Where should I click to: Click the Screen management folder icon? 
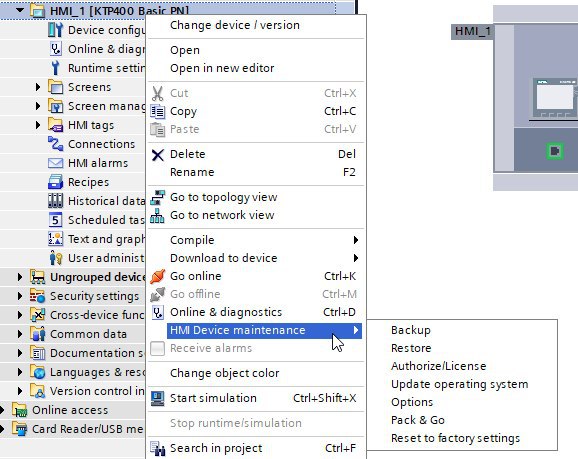pos(55,106)
